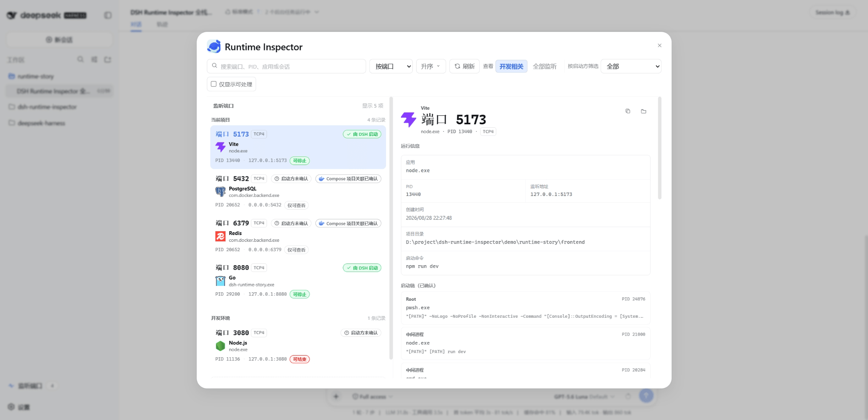Image resolution: width=868 pixels, height=420 pixels.
Task: Click 由 DSH 启动 badge on port 8080
Action: point(362,268)
